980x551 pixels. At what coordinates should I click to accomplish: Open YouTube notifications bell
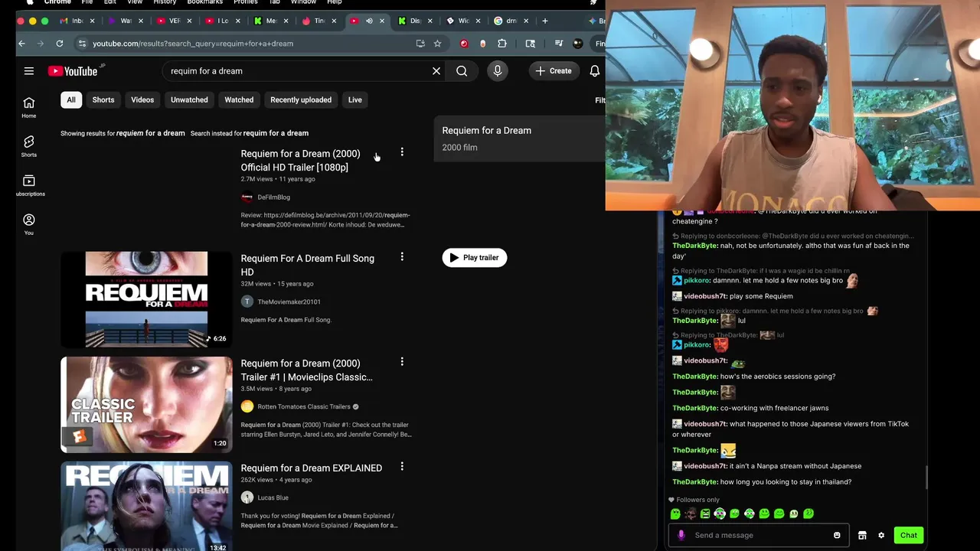pyautogui.click(x=595, y=71)
